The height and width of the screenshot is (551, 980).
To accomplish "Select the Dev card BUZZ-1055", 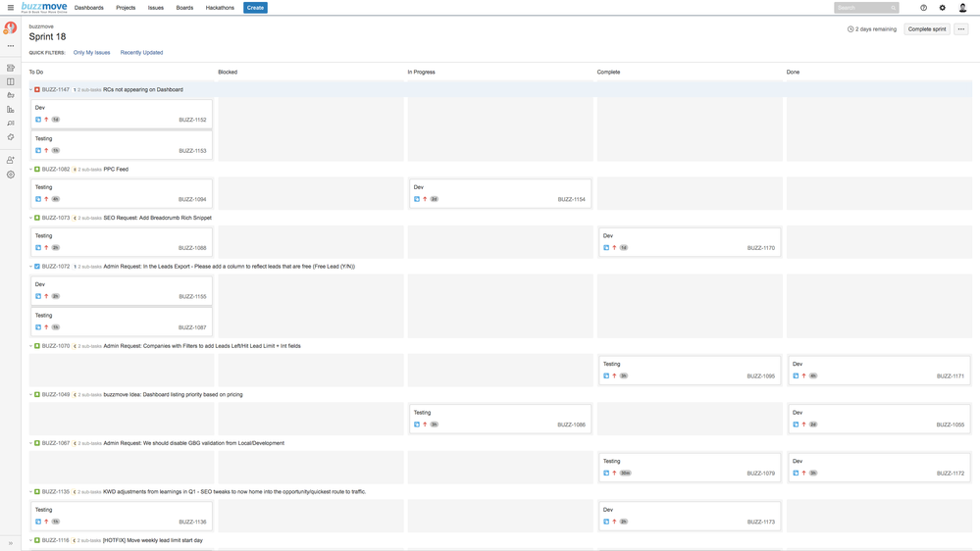I will (879, 418).
